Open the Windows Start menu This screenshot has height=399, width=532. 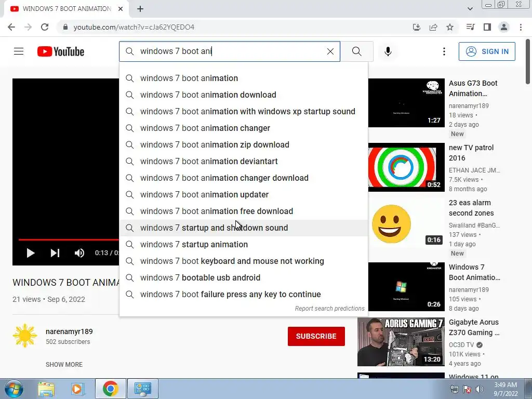click(14, 389)
